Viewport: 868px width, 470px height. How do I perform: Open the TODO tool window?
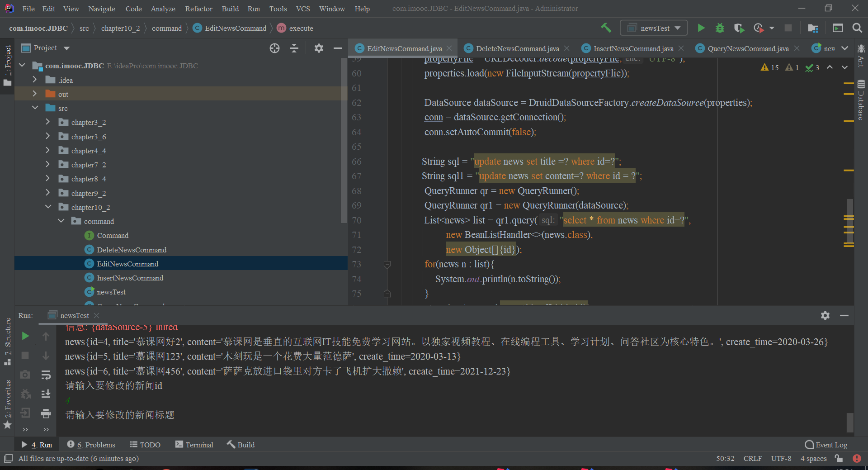145,445
